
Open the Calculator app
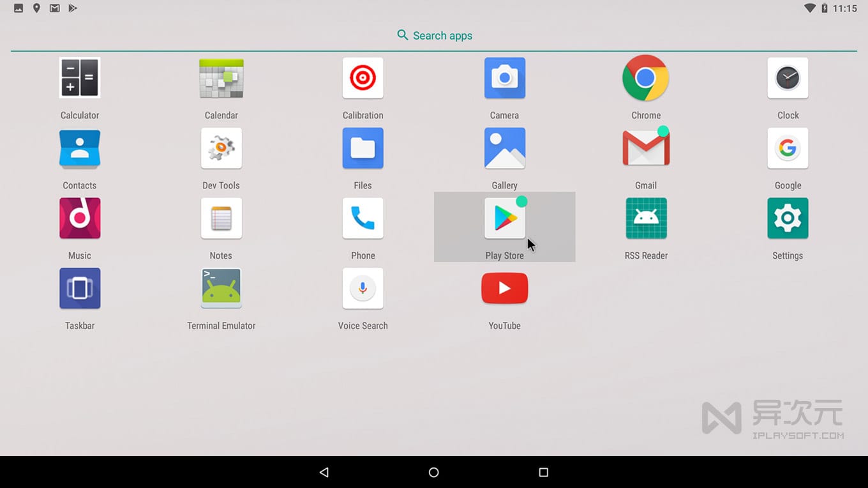coord(79,78)
